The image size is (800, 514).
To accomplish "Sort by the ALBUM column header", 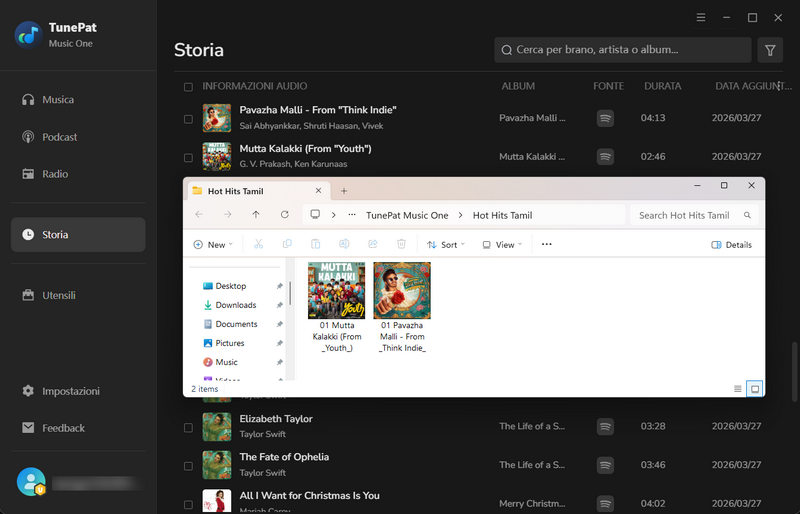I will [518, 86].
